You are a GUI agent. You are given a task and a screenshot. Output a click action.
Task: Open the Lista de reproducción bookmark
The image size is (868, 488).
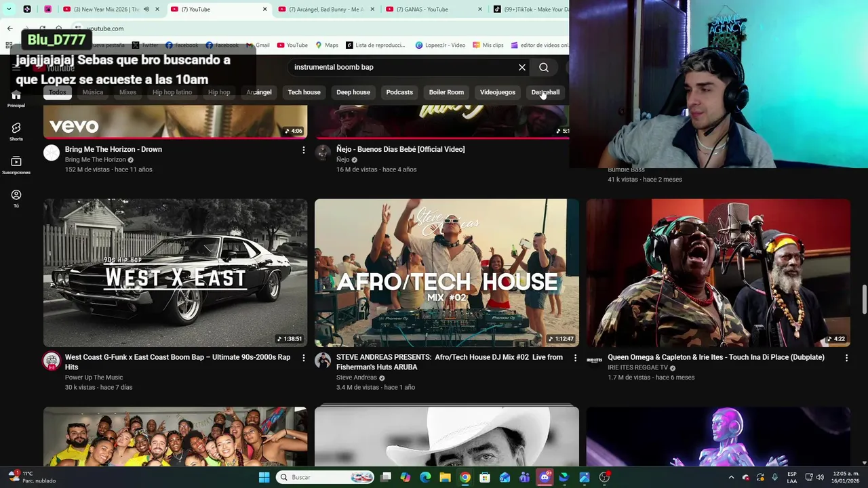click(375, 45)
